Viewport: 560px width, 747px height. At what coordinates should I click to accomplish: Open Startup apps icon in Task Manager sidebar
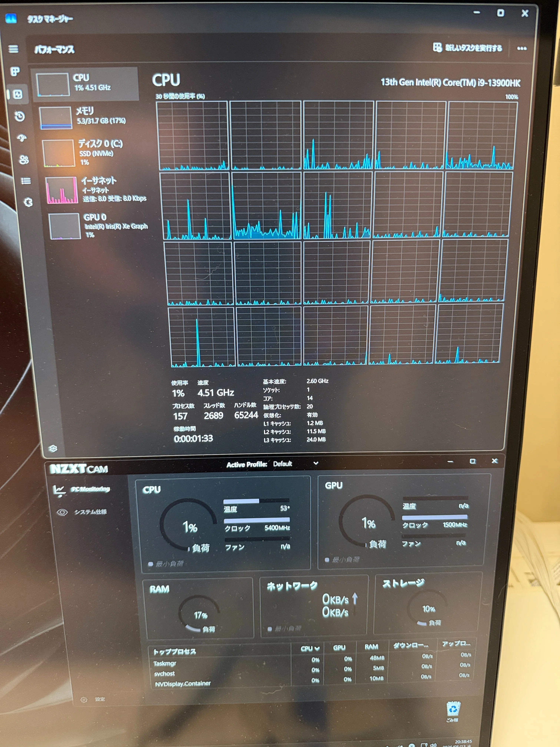[x=22, y=138]
